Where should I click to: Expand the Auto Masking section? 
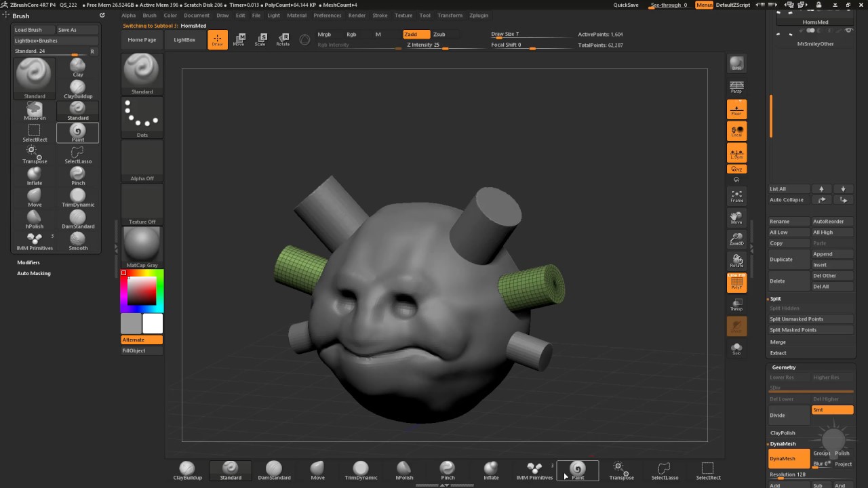(x=34, y=273)
